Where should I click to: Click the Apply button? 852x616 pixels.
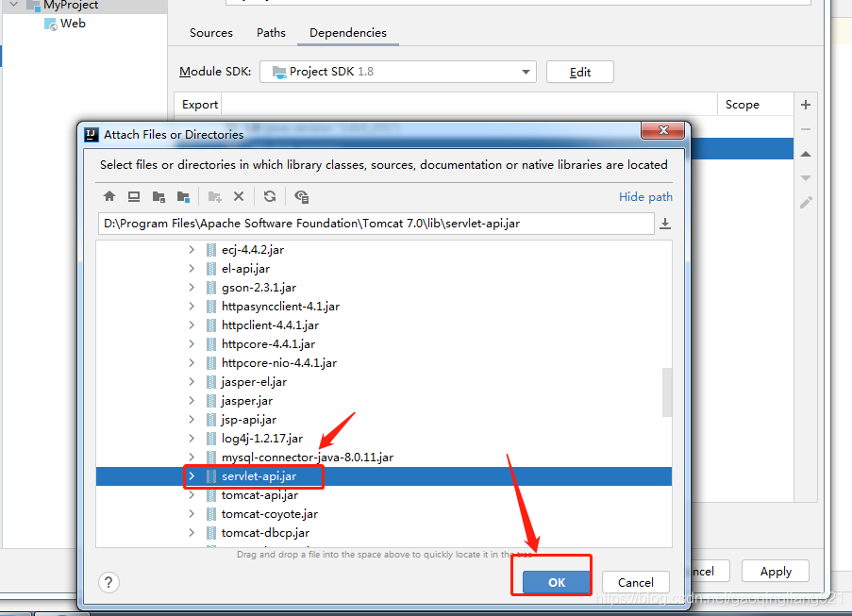(775, 571)
